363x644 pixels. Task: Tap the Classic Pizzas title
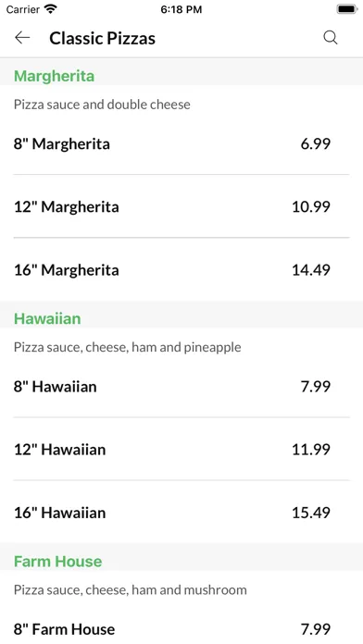[103, 38]
